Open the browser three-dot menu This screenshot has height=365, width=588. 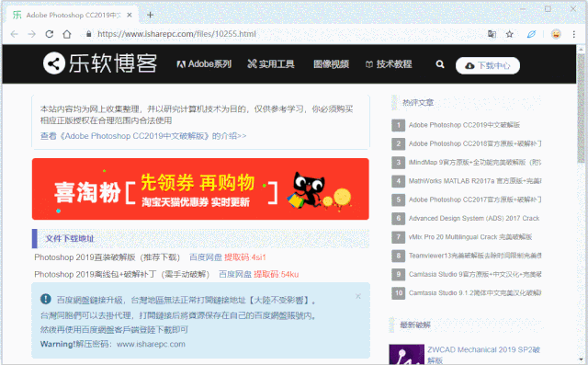click(573, 34)
